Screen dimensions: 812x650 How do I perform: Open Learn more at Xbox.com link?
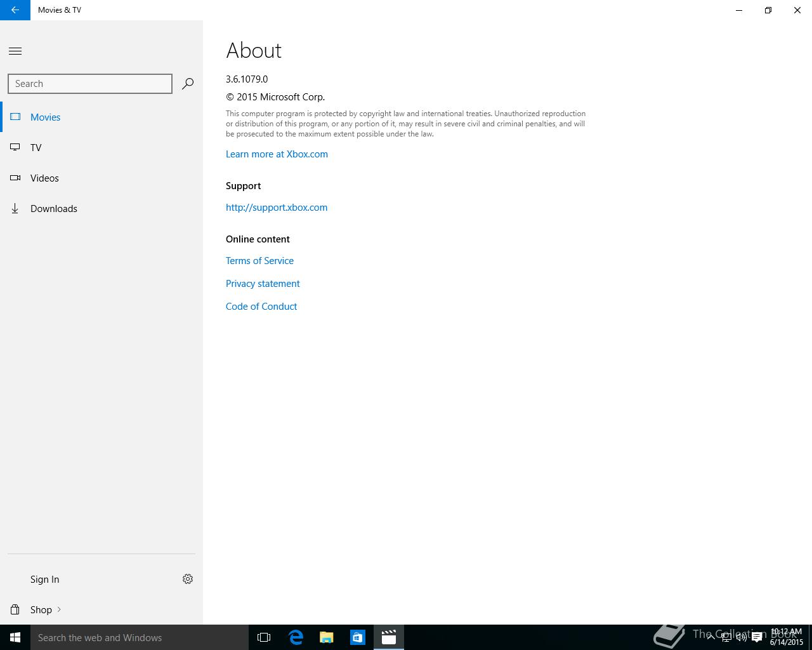277,154
